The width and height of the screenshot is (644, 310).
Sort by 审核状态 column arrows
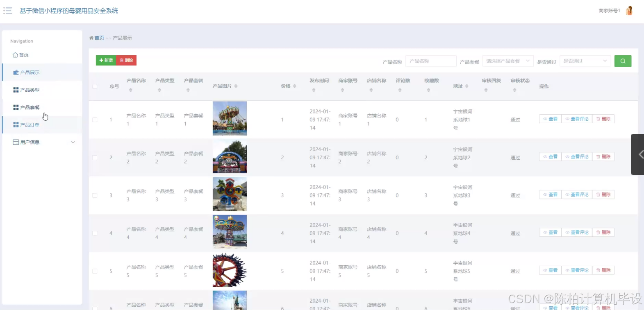tap(514, 90)
